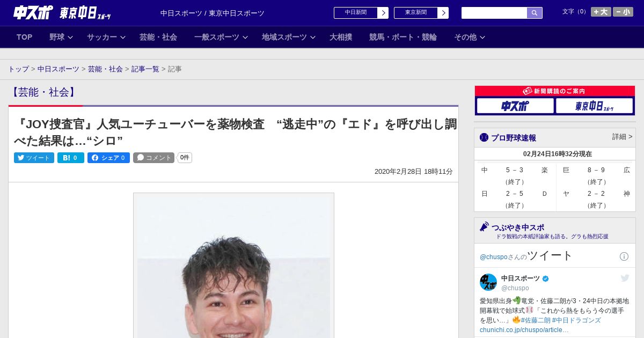Click the article headline about JOY捜査官
The height and width of the screenshot is (338, 644).
tap(236, 133)
